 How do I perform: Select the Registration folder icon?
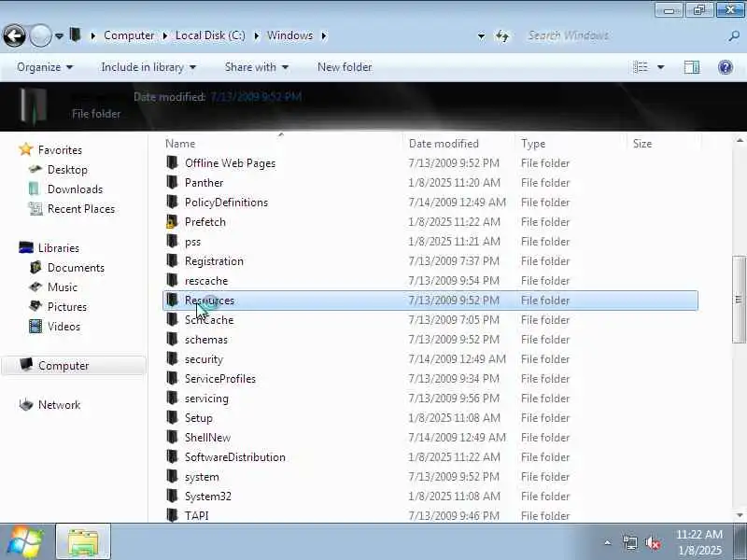coord(172,260)
